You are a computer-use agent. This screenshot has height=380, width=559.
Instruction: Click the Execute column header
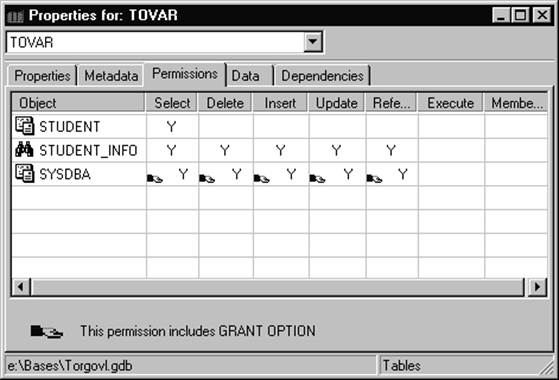pyautogui.click(x=450, y=103)
